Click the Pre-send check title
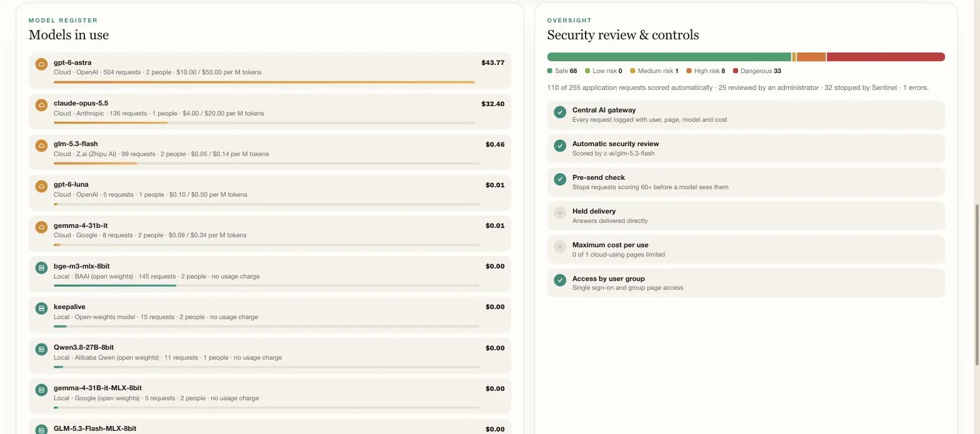The width and height of the screenshot is (980, 434). click(x=598, y=177)
